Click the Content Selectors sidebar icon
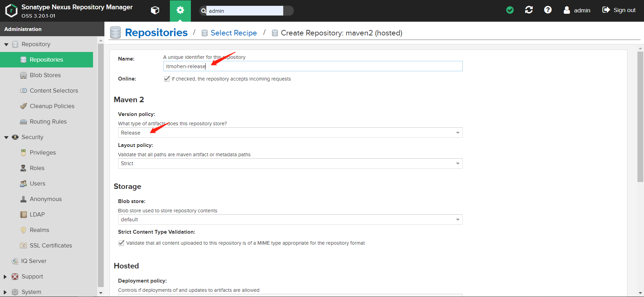This screenshot has width=644, height=297. click(x=23, y=91)
